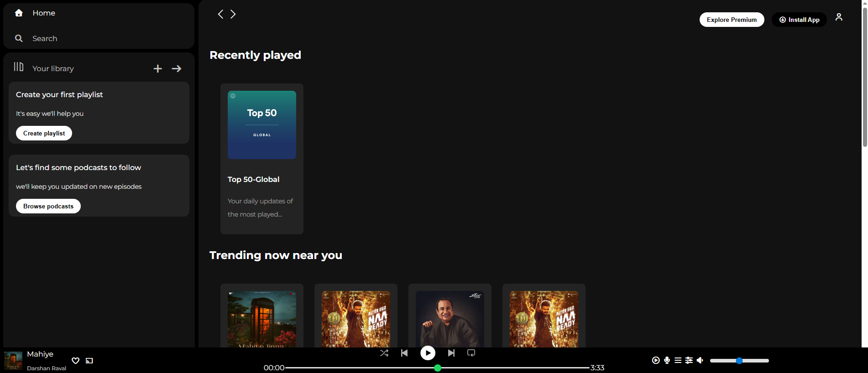Open the queue list icon
868x373 pixels.
coord(678,360)
